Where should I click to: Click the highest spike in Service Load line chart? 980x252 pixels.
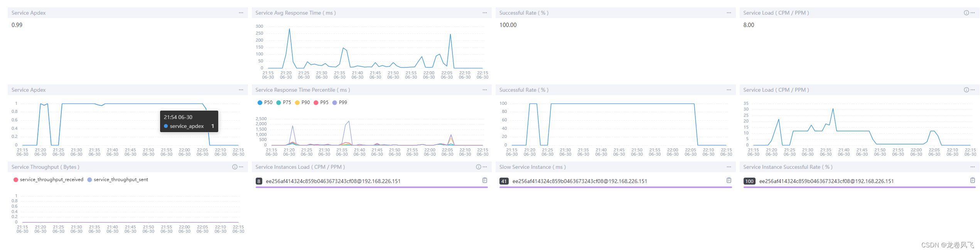[833, 109]
